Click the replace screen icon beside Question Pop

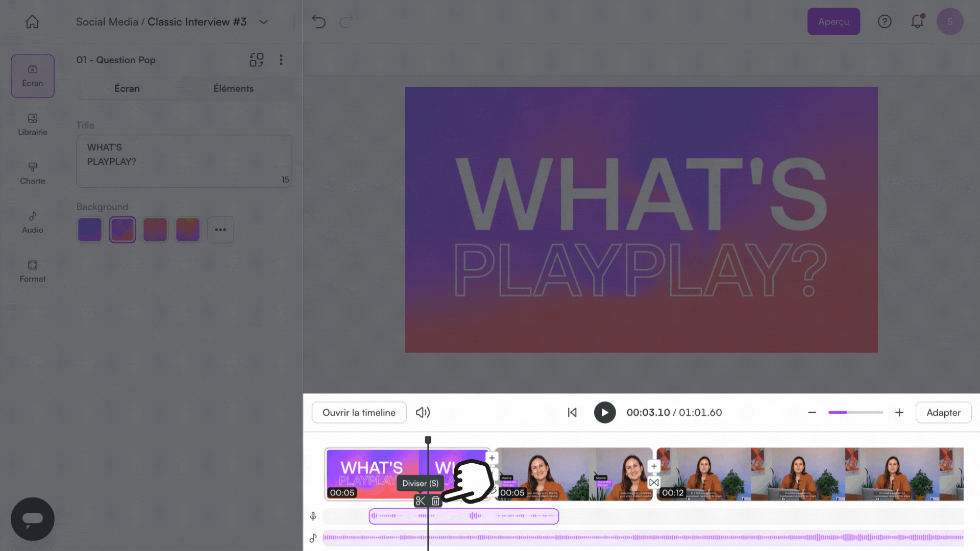pos(256,60)
